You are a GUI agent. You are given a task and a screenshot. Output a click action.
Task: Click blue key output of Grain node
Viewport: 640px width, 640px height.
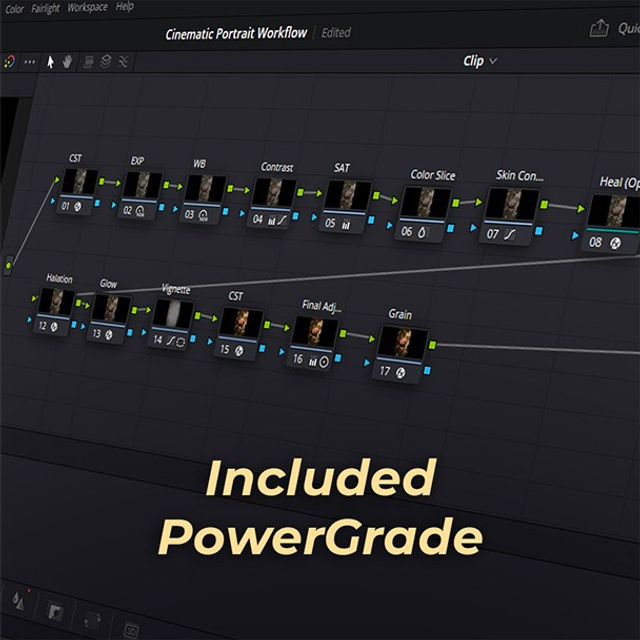427,371
